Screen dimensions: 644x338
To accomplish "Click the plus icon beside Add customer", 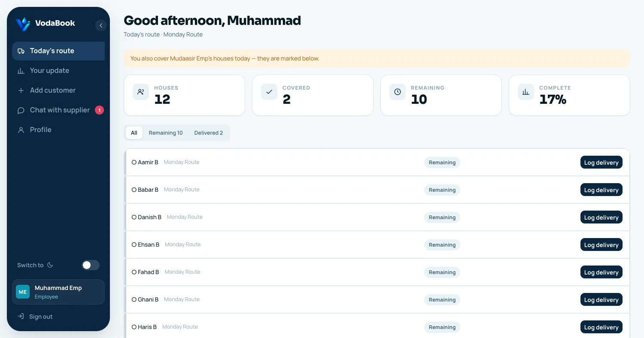I will point(21,91).
